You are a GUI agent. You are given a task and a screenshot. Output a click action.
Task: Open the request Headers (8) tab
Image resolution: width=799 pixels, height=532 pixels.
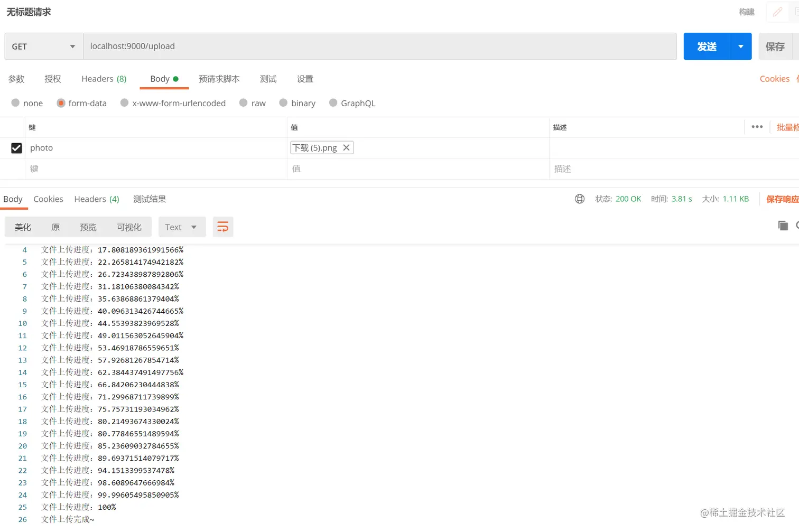tap(104, 79)
